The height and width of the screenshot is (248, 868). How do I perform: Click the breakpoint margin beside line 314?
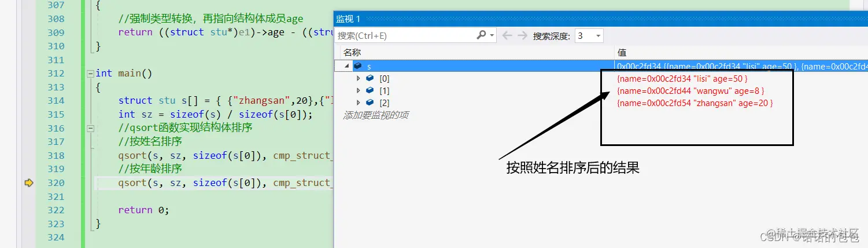[x=28, y=100]
